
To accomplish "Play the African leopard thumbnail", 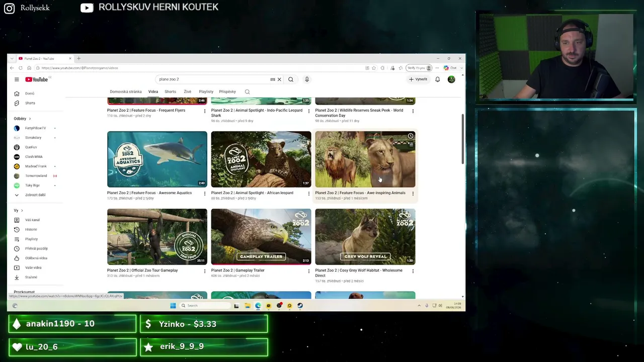I will (261, 159).
